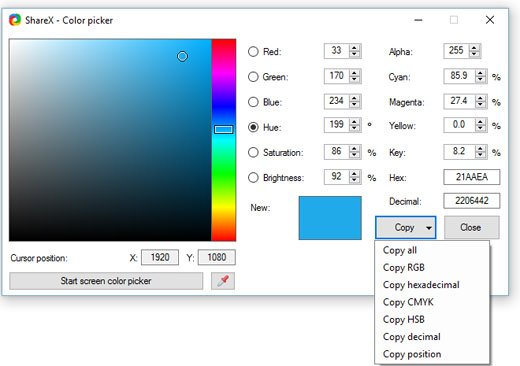
Task: Click the Red value field showing 33
Action: (x=336, y=50)
